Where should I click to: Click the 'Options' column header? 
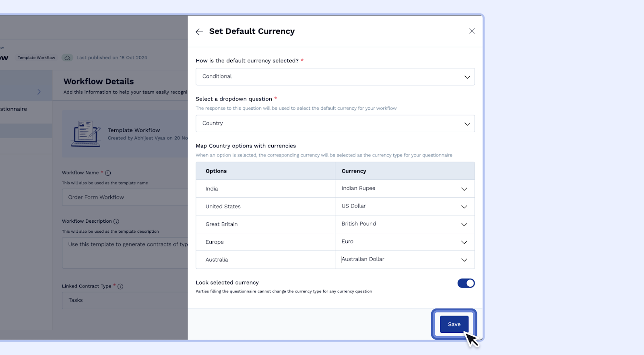pos(266,171)
